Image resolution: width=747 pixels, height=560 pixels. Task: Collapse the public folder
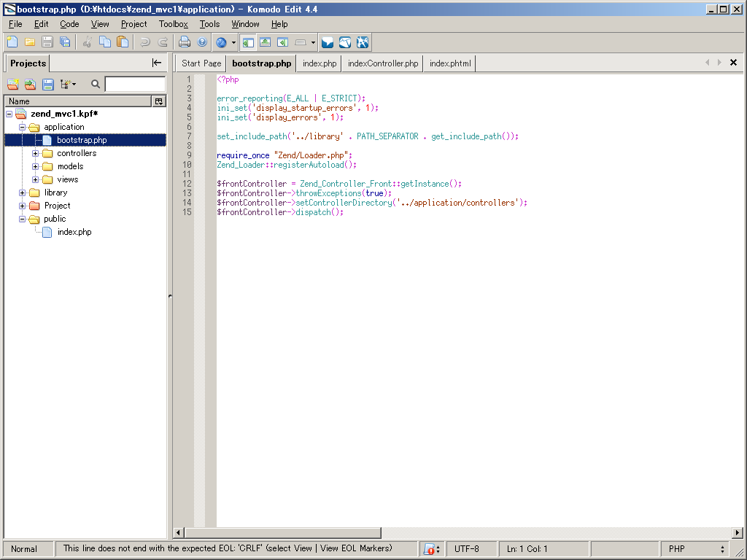tap(22, 219)
